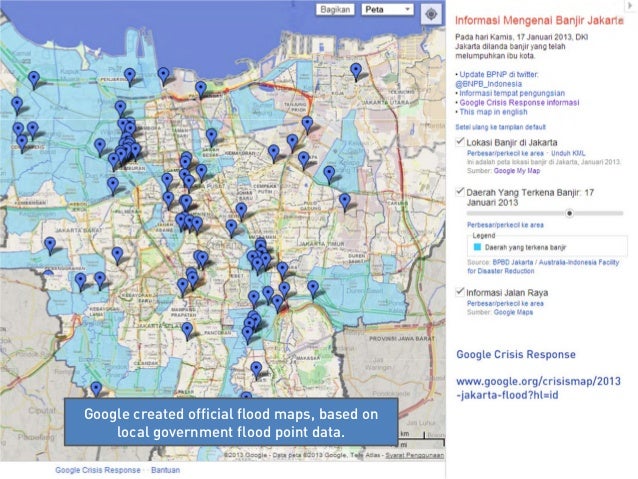Click the my-location target icon
638x479 pixels.
point(431,14)
